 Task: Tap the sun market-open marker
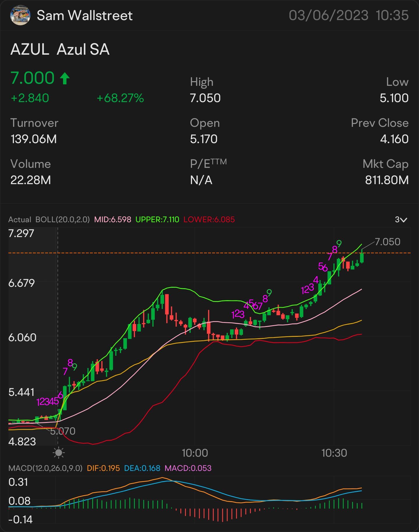(x=59, y=453)
